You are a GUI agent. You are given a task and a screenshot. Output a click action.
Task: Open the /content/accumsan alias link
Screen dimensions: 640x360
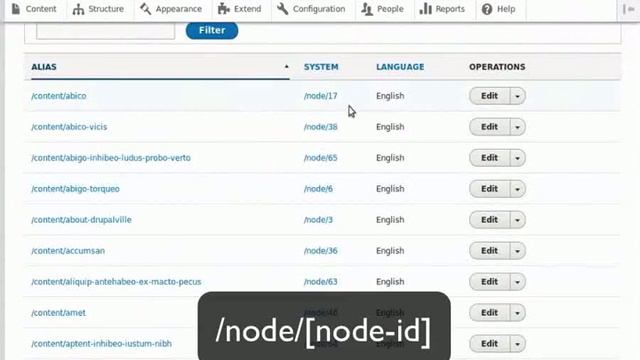[x=68, y=251]
